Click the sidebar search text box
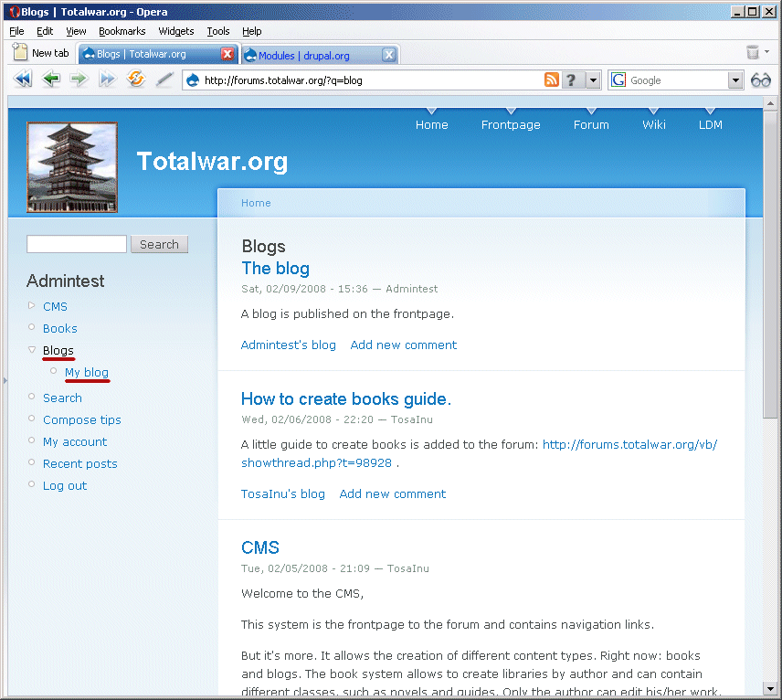The width and height of the screenshot is (782, 700). (77, 244)
